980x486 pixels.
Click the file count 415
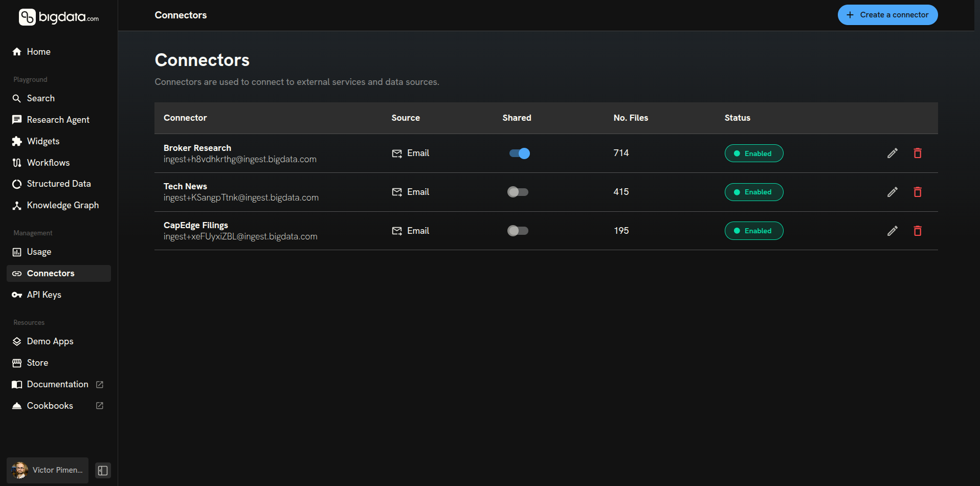tap(621, 192)
